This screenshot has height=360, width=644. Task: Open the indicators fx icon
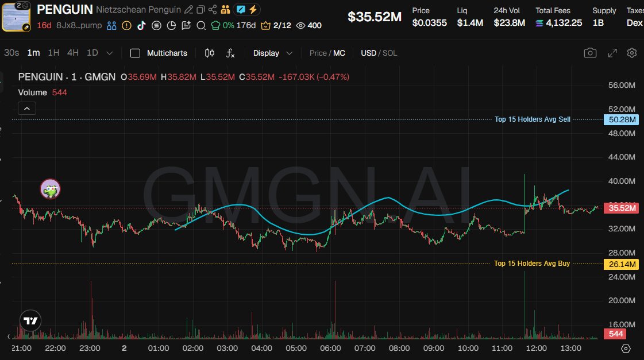click(x=230, y=53)
